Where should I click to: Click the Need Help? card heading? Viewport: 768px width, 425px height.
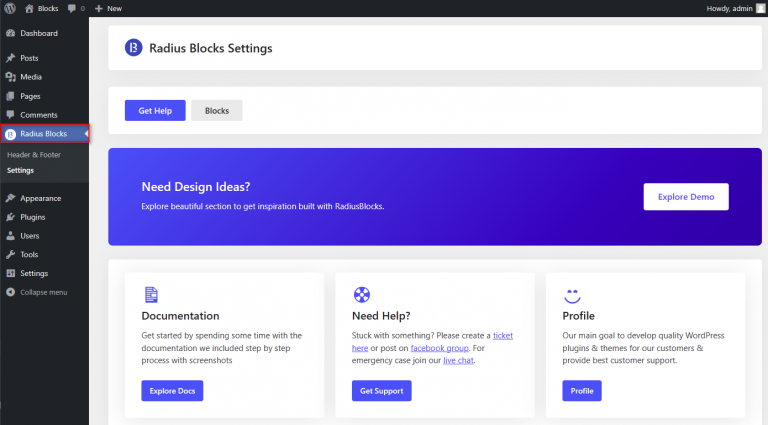[381, 316]
